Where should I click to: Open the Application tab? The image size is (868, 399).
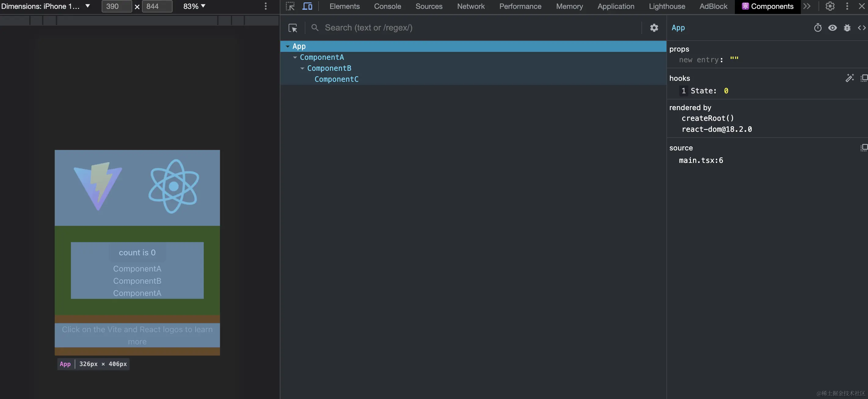click(616, 6)
